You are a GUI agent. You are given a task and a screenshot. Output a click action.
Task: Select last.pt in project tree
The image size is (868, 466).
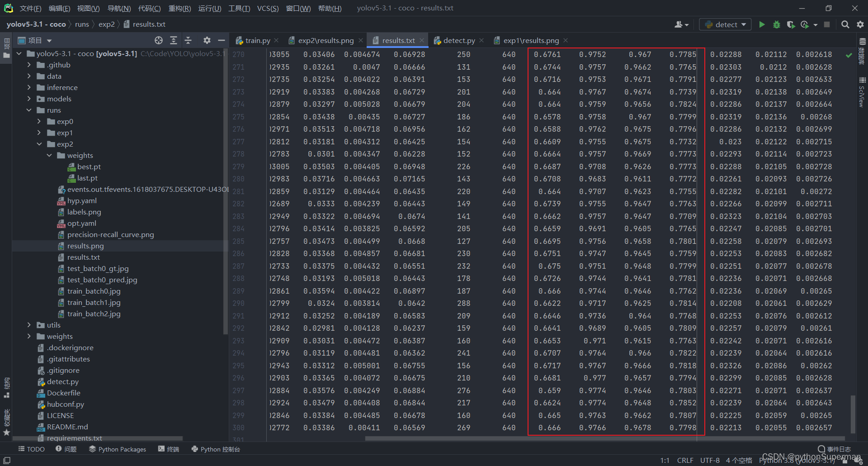click(x=87, y=178)
